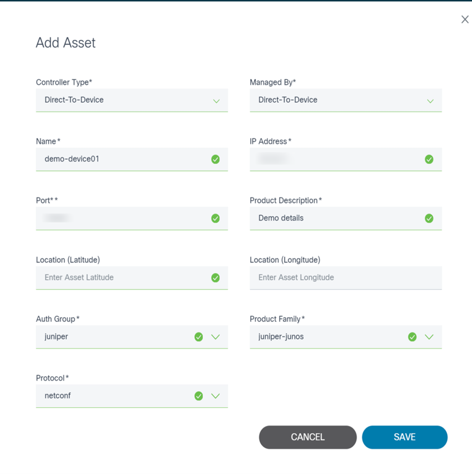Open the Auth Group dropdown arrow
The height and width of the screenshot is (476, 472).
pyautogui.click(x=215, y=337)
